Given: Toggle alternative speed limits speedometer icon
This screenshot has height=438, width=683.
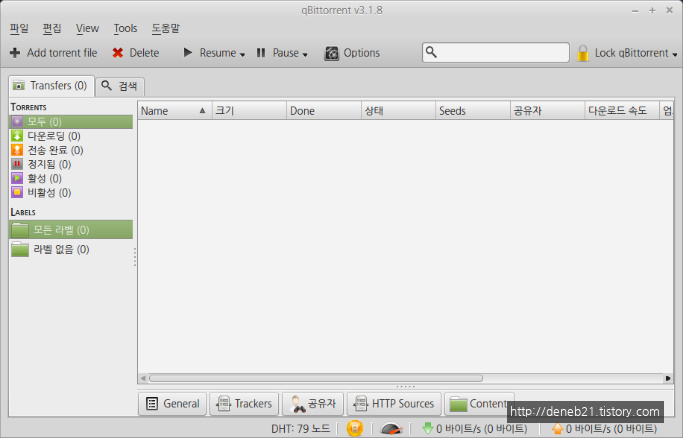Looking at the screenshot, I should click(x=390, y=429).
